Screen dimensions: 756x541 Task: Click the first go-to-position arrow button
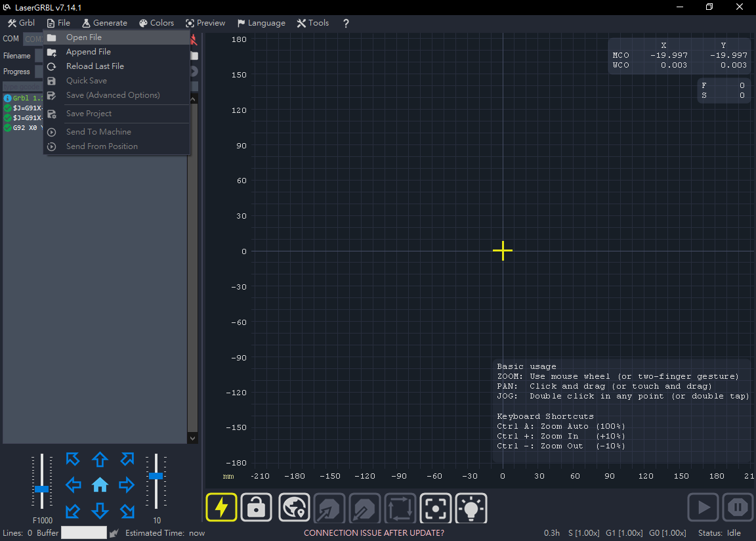pos(329,508)
